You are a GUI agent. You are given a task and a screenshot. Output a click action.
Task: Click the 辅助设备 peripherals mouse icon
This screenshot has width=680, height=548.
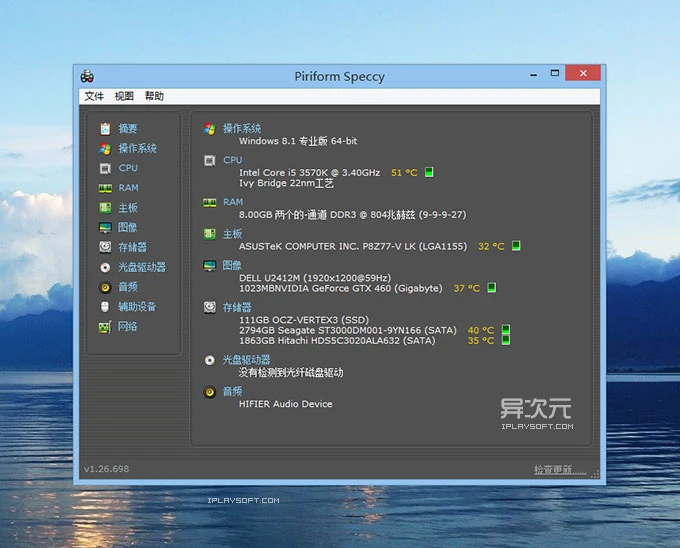tap(105, 307)
